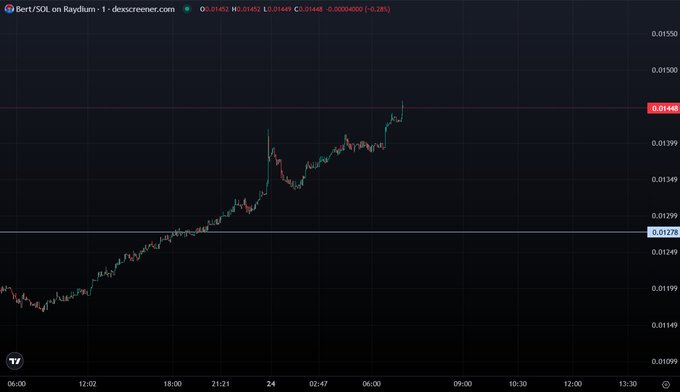Click the 12:02 time axis label
Screen dimensions: 680x392
pyautogui.click(x=87, y=384)
